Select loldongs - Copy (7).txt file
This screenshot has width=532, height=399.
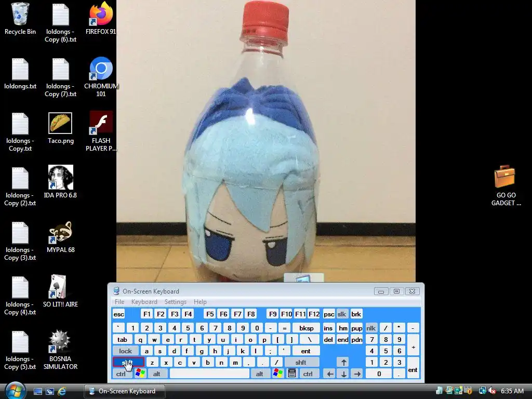pos(60,78)
